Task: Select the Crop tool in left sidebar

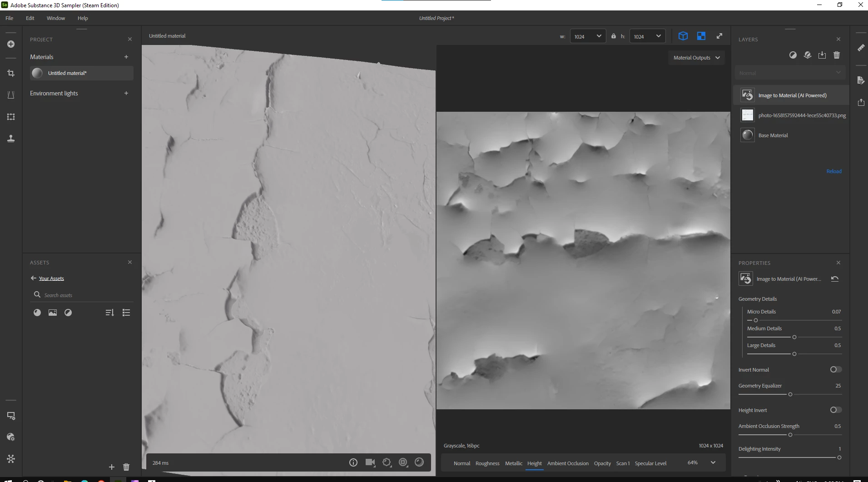Action: tap(11, 73)
